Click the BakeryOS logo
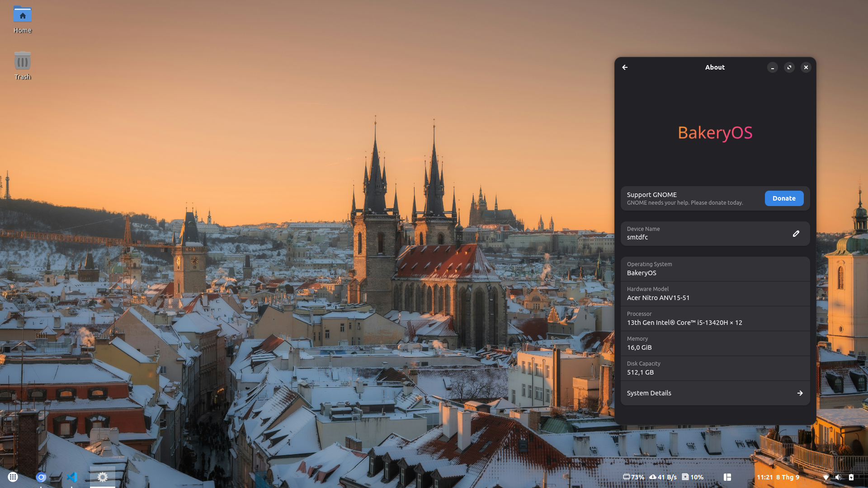The width and height of the screenshot is (868, 488). pyautogui.click(x=715, y=133)
